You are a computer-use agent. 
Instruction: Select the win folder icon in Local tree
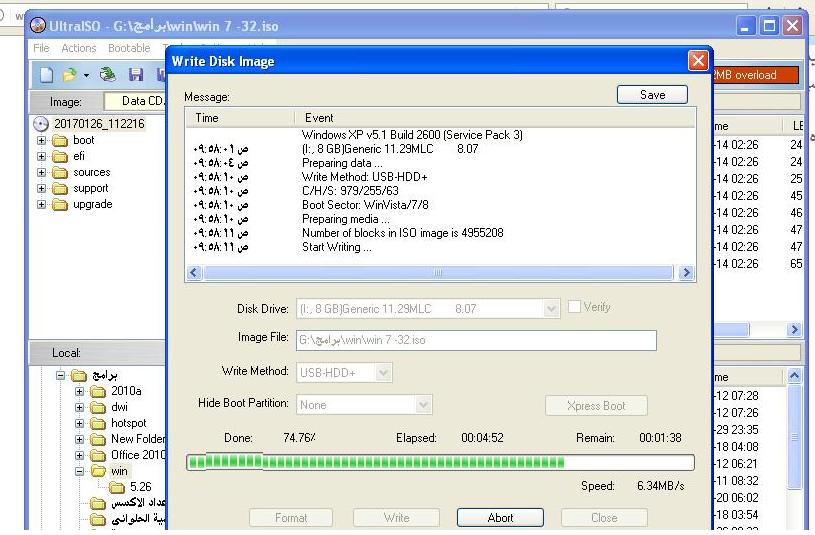click(98, 472)
